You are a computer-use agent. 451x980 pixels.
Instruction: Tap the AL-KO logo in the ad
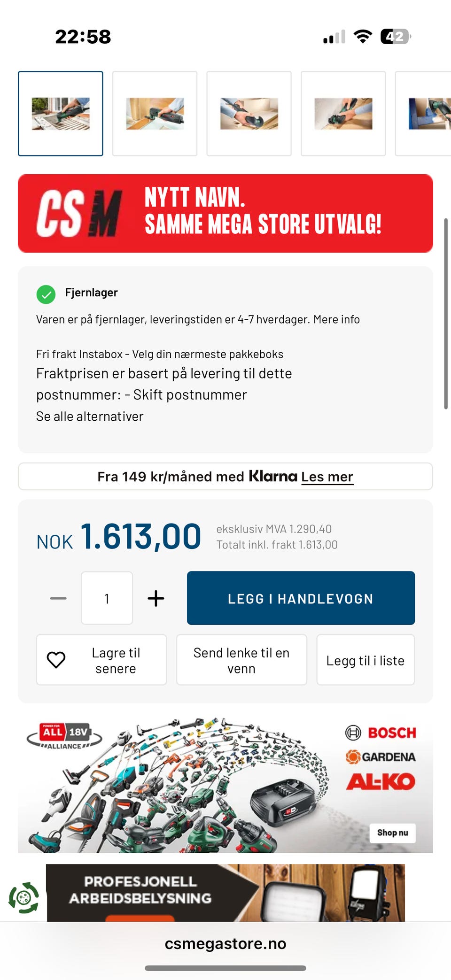click(x=381, y=782)
